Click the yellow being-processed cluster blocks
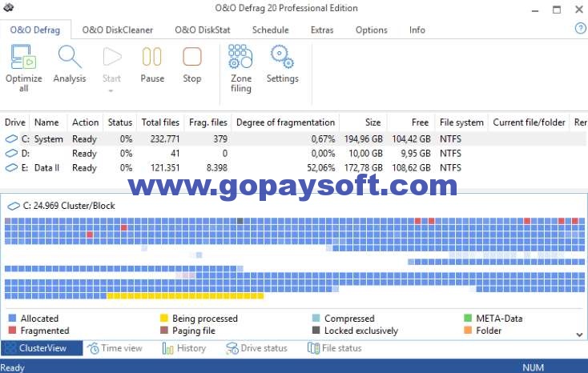 (185, 296)
